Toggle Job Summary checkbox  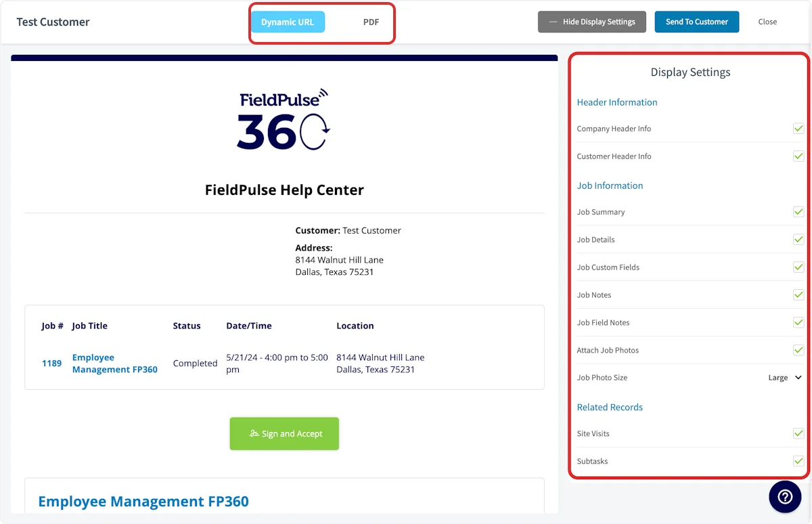(x=798, y=212)
